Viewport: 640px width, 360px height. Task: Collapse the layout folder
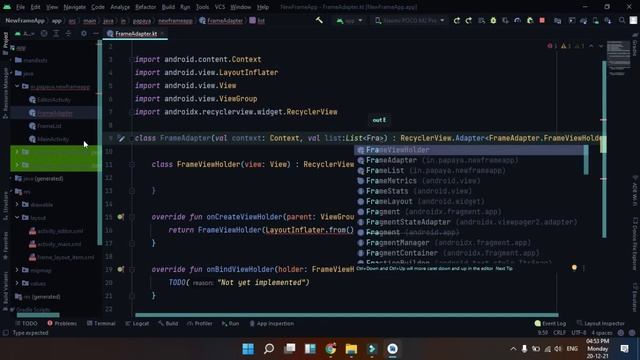17,218
